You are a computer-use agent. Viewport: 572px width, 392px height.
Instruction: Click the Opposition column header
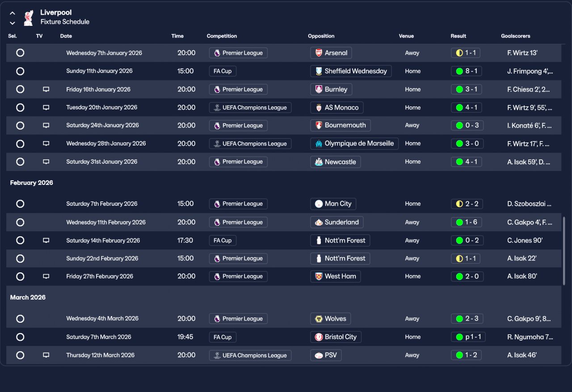tap(321, 36)
